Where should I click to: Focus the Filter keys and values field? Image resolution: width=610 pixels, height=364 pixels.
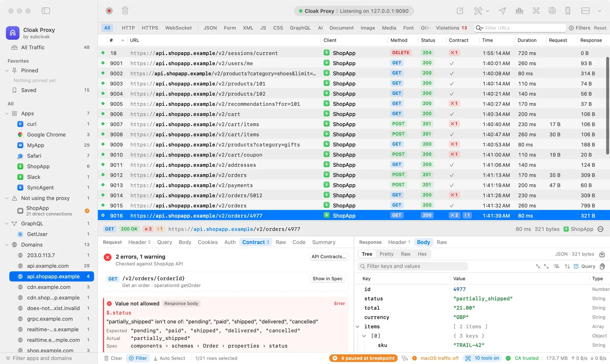412,266
